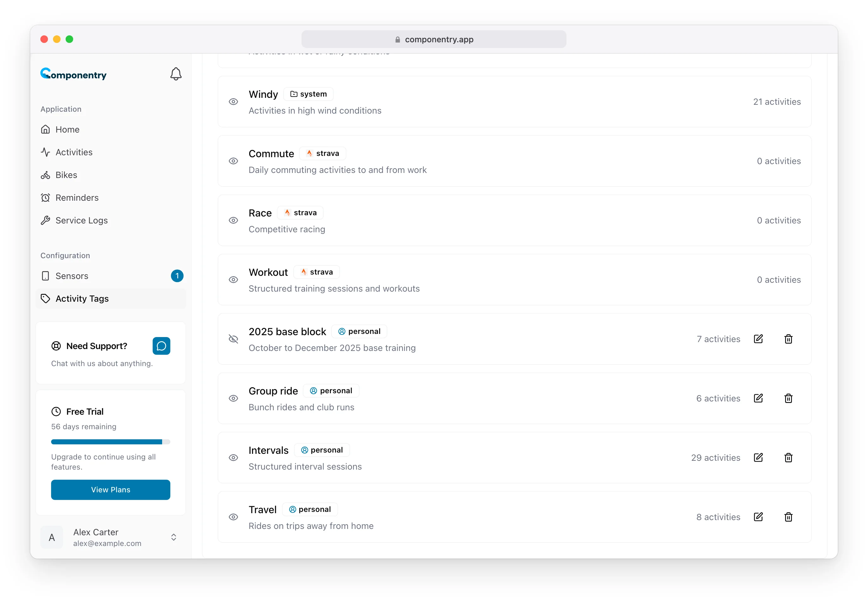Open the notifications bell
The width and height of the screenshot is (868, 599).
[176, 74]
